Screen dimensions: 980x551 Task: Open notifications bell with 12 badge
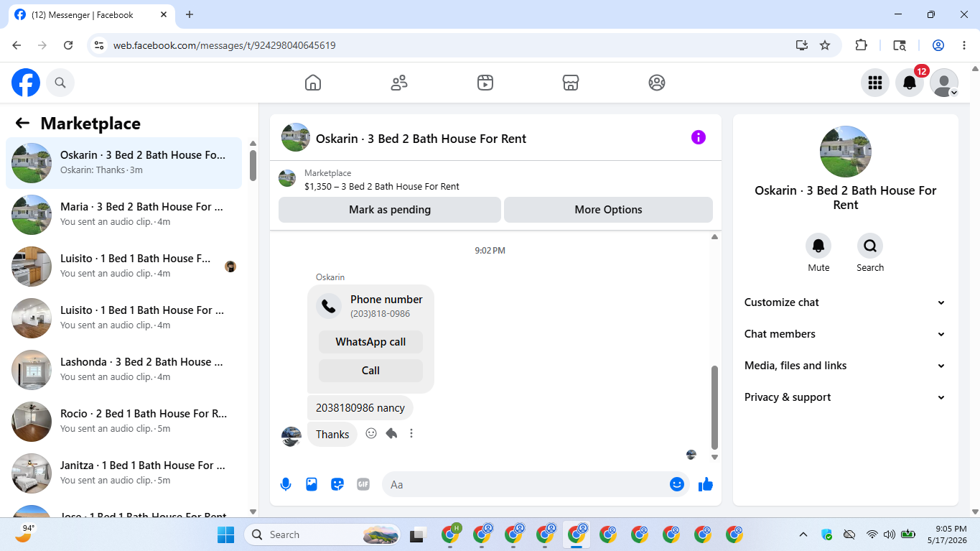[910, 83]
